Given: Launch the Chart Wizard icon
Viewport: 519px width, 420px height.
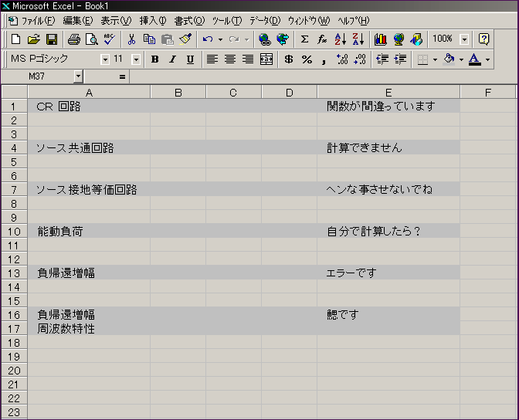Looking at the screenshot, I should pos(380,39).
